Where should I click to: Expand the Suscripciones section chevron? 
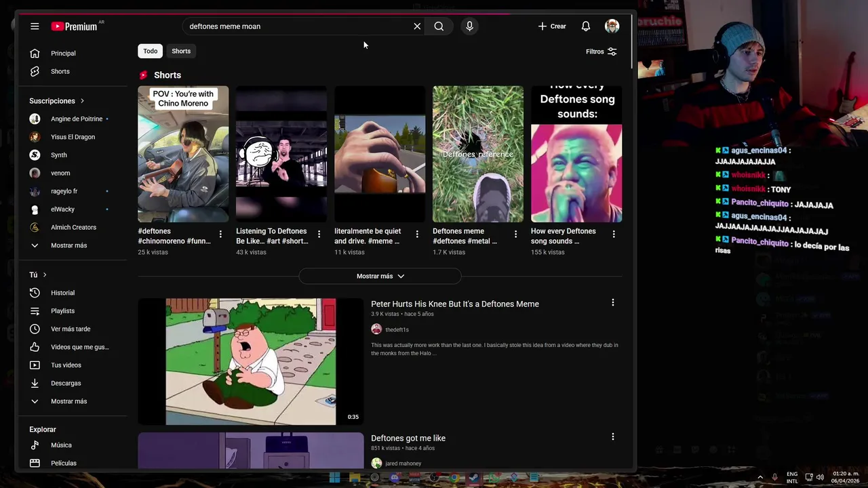click(82, 101)
